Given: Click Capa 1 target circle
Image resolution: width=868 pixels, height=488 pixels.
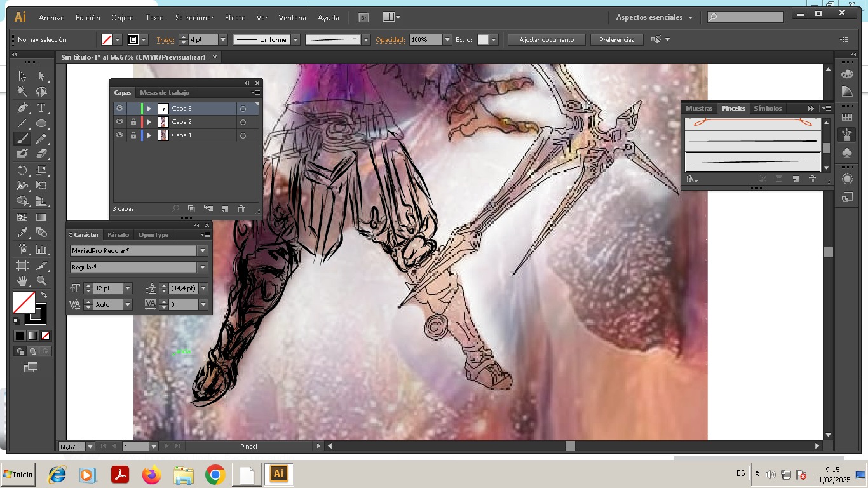Looking at the screenshot, I should 243,136.
